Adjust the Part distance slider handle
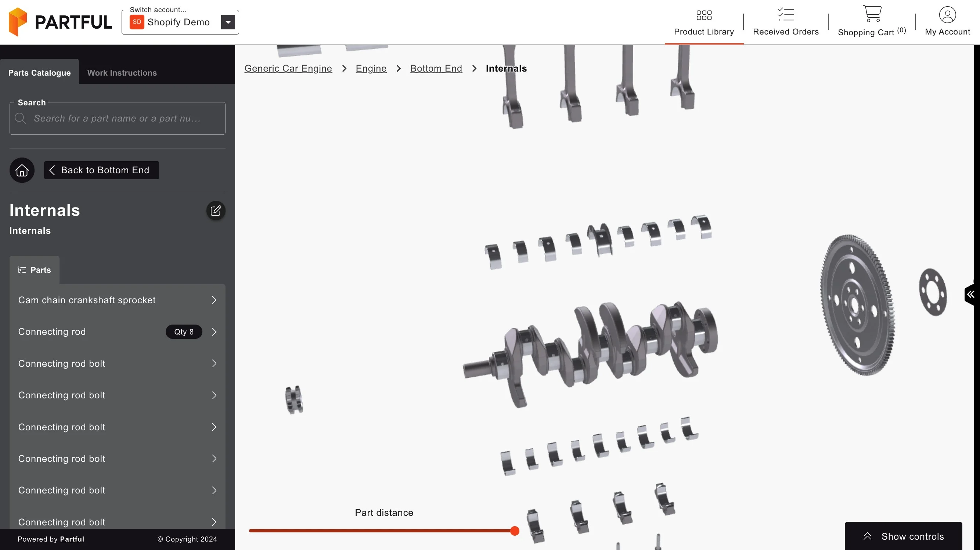The width and height of the screenshot is (980, 550). click(515, 531)
